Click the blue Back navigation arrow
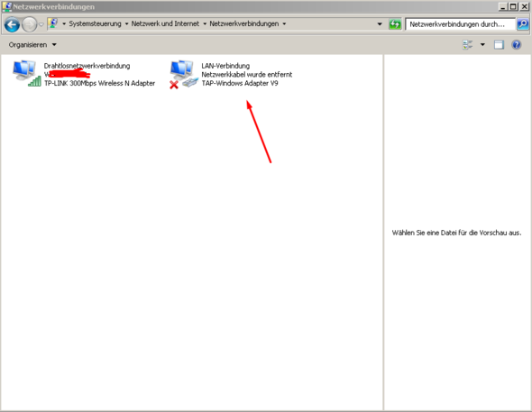 pos(12,24)
